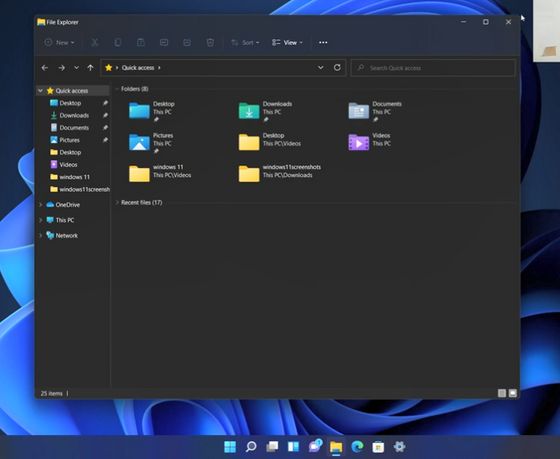Switch to large icons view in status bar
This screenshot has height=459, width=560.
point(513,393)
